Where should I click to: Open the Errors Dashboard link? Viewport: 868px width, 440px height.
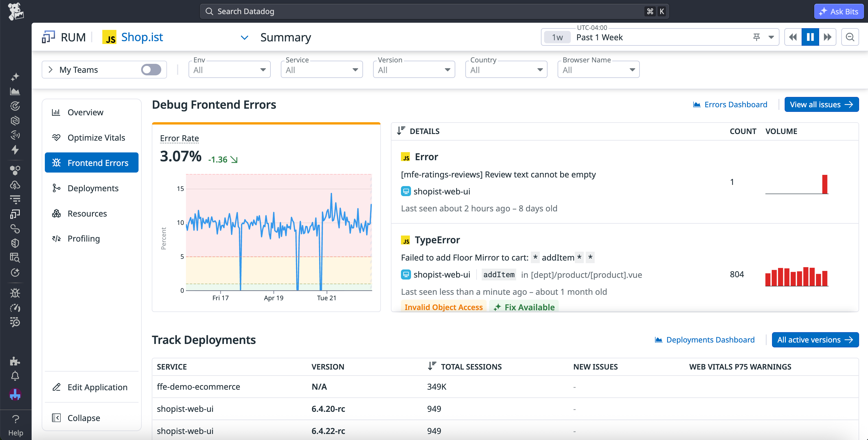(730, 104)
